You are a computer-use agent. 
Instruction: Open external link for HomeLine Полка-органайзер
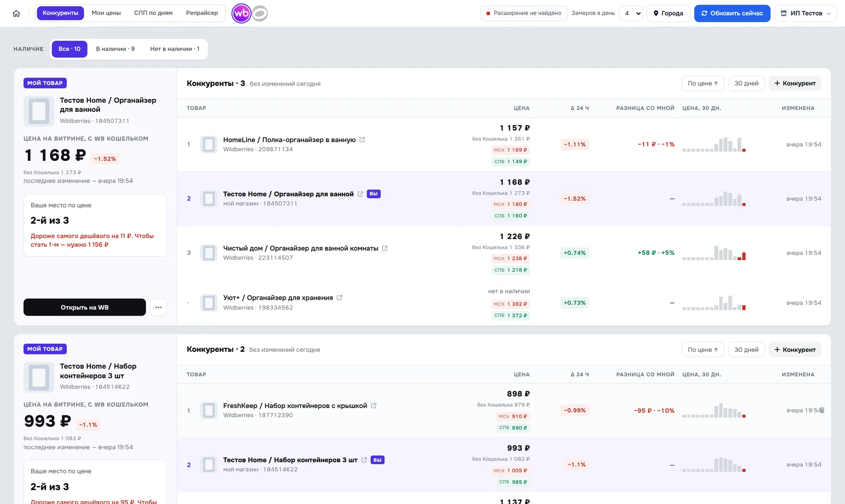[x=362, y=140]
